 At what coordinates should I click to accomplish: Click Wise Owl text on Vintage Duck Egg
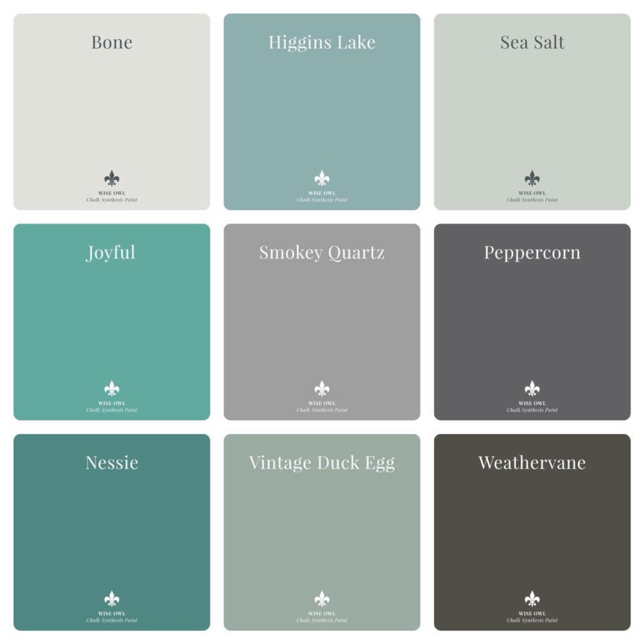(322, 613)
